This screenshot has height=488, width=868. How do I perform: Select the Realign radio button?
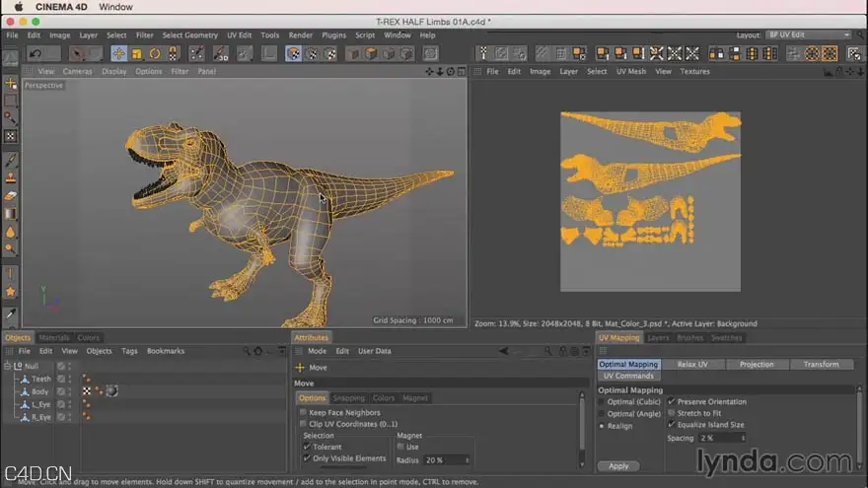pyautogui.click(x=602, y=426)
